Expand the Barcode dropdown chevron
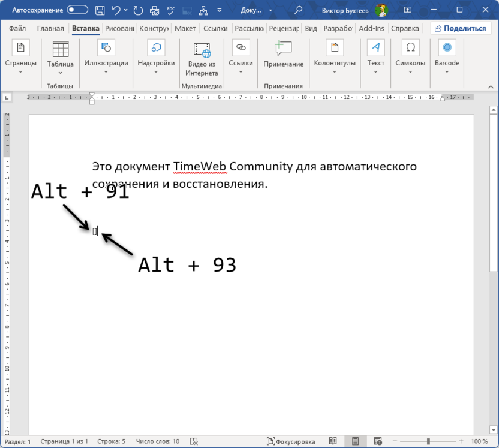Viewport: 499px width, 448px height. tap(447, 72)
